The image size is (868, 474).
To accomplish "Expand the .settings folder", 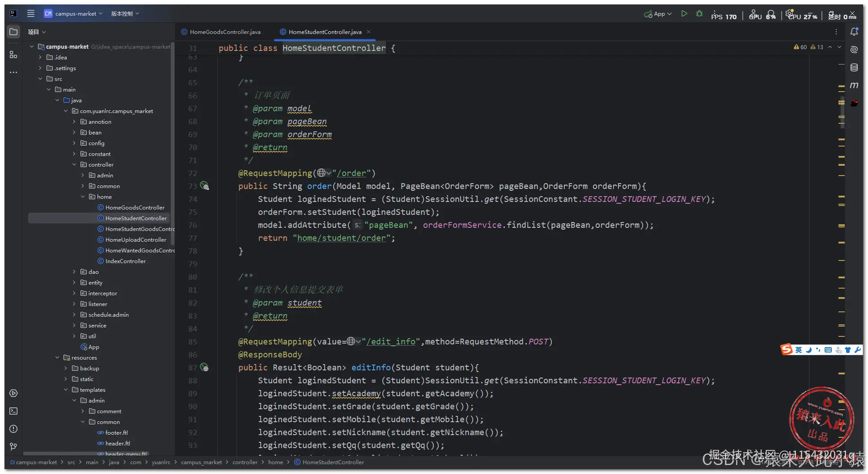I will [40, 68].
